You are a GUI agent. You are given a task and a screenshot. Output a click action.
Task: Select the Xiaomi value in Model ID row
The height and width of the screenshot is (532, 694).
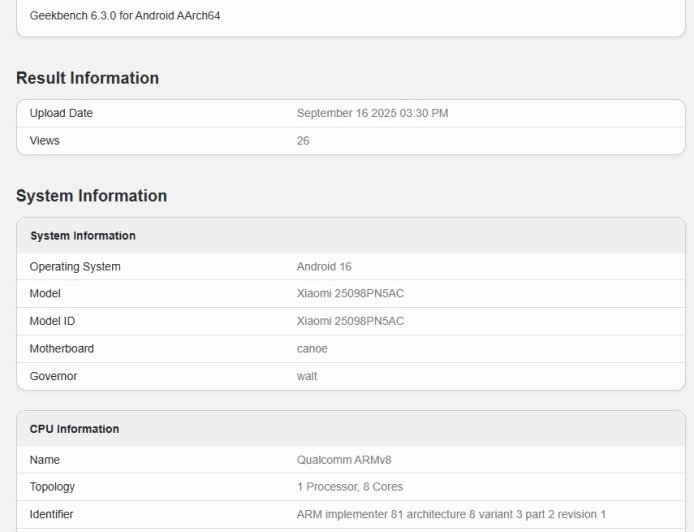(350, 321)
